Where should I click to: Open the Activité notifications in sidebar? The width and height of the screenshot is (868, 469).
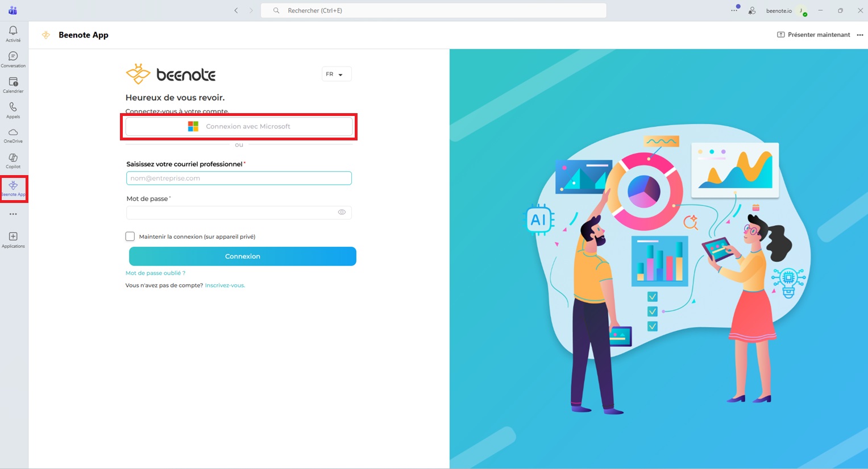(13, 34)
